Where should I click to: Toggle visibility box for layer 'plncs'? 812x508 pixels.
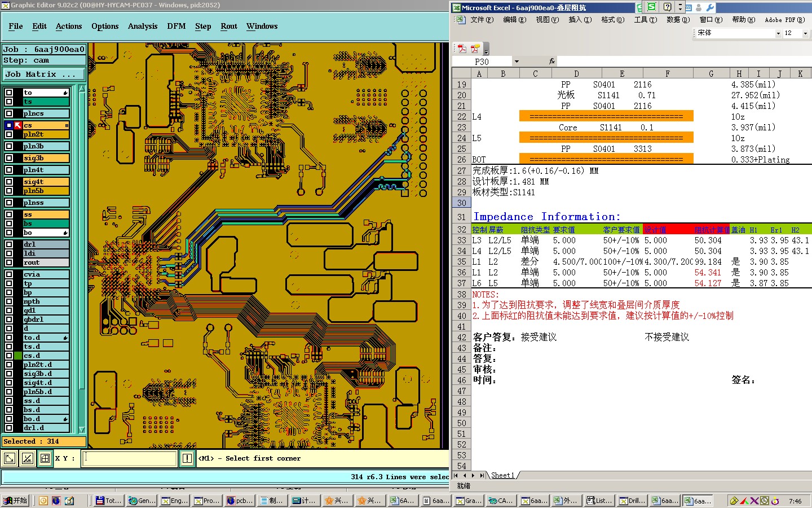click(9, 113)
